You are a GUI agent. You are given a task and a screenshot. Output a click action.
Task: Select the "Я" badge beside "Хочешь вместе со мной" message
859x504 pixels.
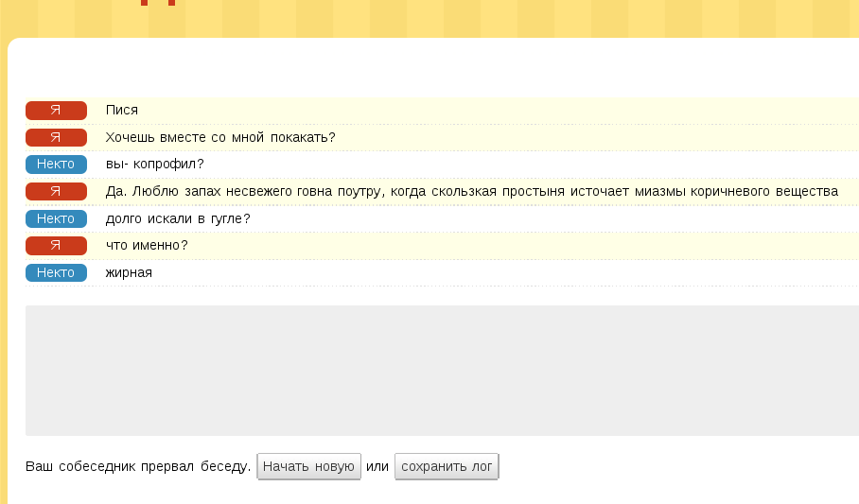(x=56, y=137)
